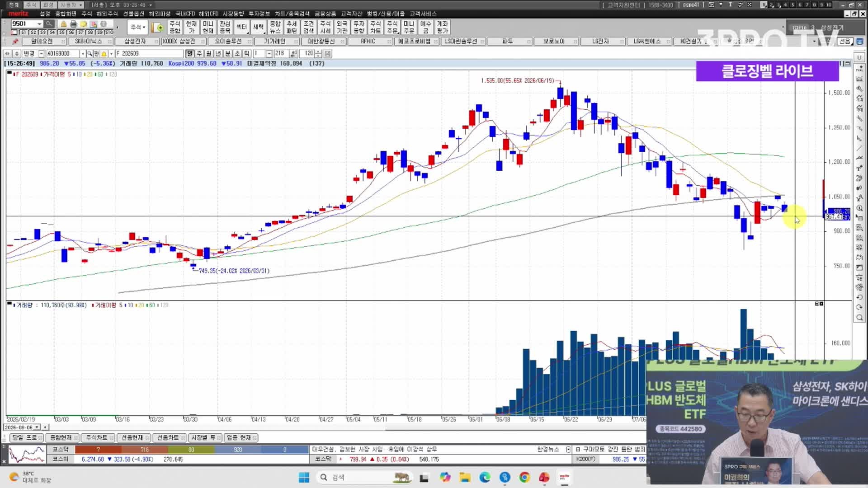Switch to virtual screen number 5
Screen dimensions: 868x488
coord(793,5)
